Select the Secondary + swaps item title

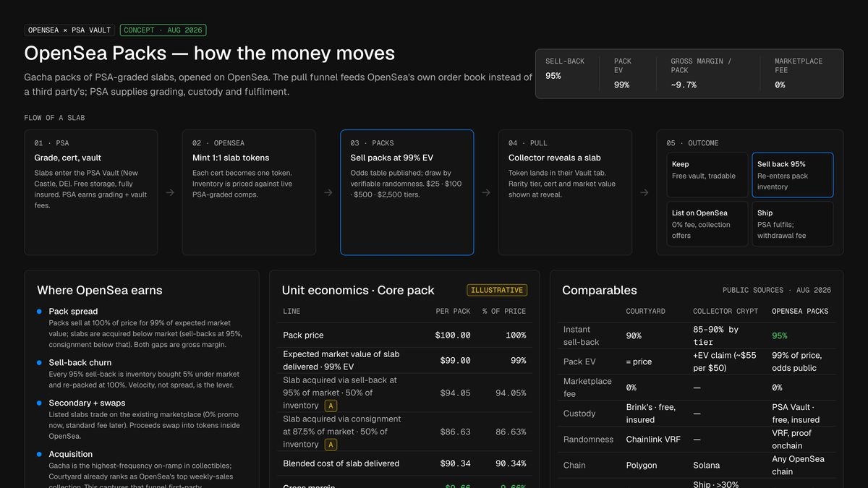(87, 403)
